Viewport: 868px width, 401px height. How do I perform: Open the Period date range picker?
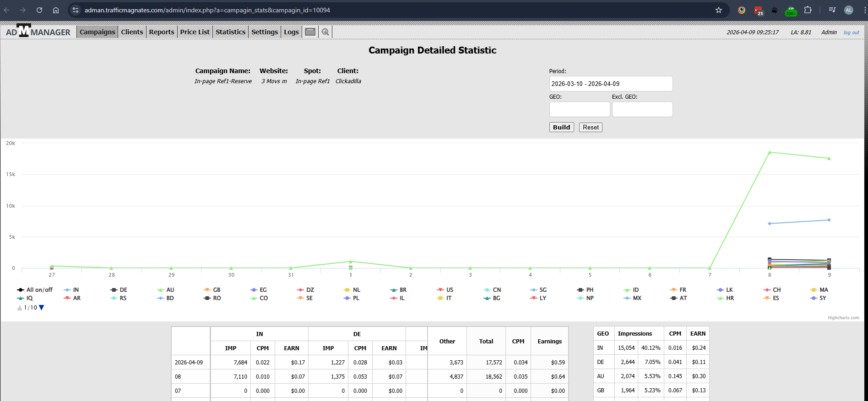[610, 84]
